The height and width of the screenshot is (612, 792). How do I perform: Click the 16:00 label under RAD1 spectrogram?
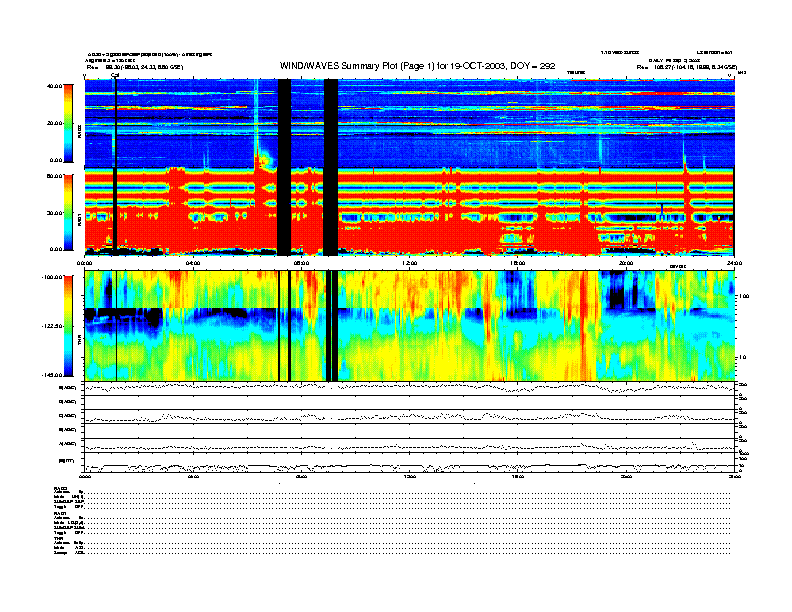pyautogui.click(x=518, y=263)
